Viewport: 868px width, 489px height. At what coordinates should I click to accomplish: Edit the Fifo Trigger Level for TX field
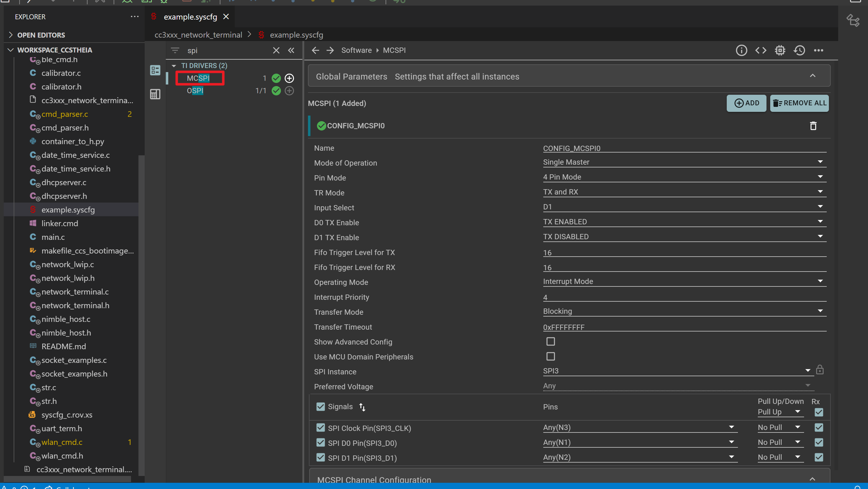[684, 252]
